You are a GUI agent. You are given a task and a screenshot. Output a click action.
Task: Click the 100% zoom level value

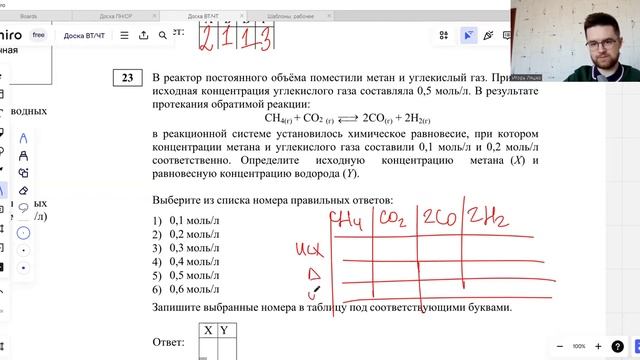(579, 346)
